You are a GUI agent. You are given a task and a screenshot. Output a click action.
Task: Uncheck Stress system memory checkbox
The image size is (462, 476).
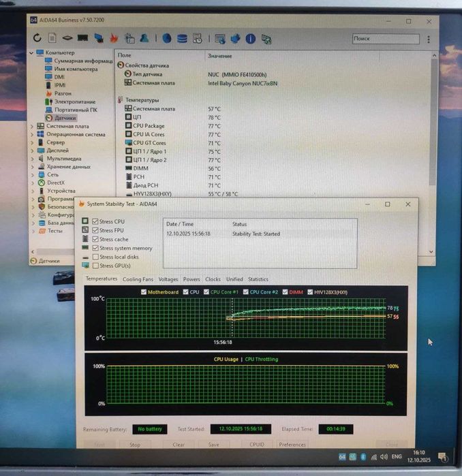coord(95,248)
